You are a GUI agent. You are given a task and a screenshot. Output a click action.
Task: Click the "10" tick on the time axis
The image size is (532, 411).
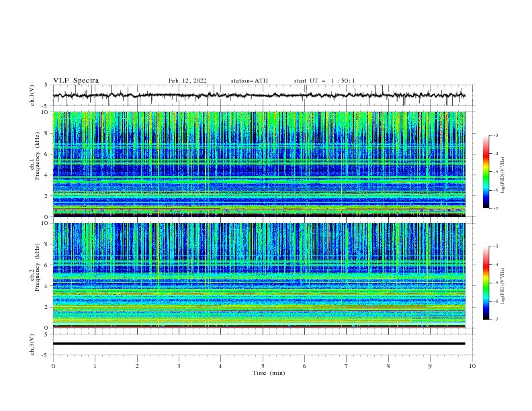click(472, 366)
